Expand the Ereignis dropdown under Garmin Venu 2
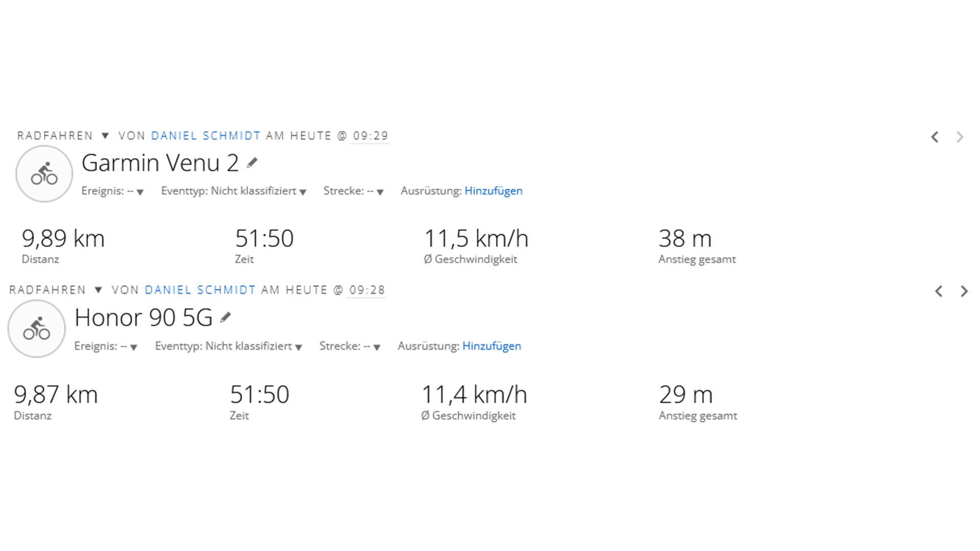 [x=140, y=192]
